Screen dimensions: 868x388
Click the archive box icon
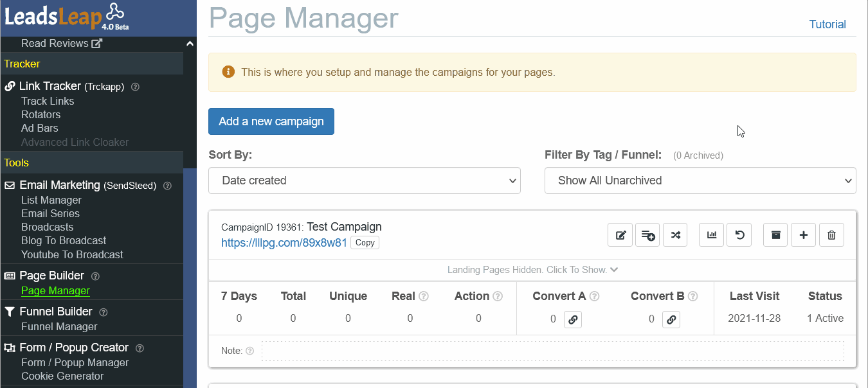point(776,235)
